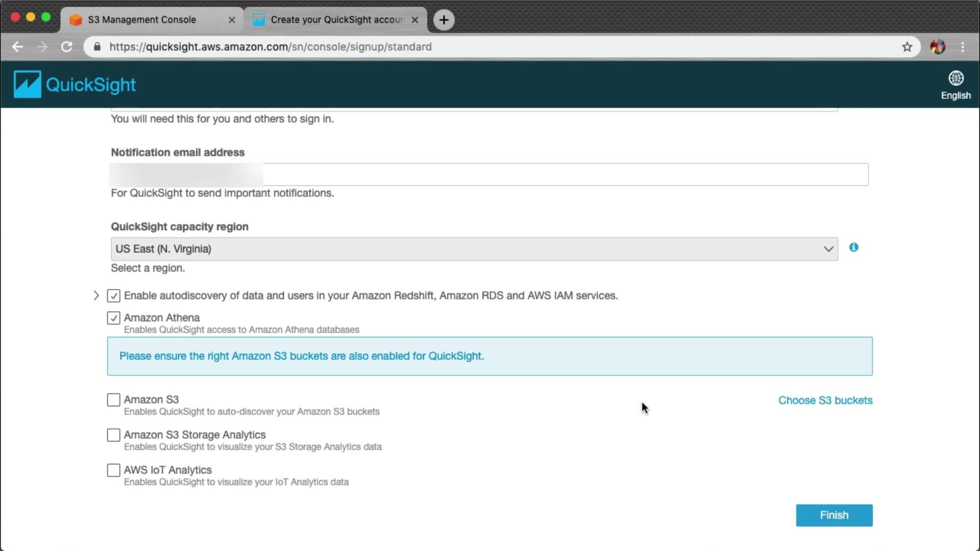Enable the Amazon S3 checkbox
980x551 pixels.
click(113, 400)
